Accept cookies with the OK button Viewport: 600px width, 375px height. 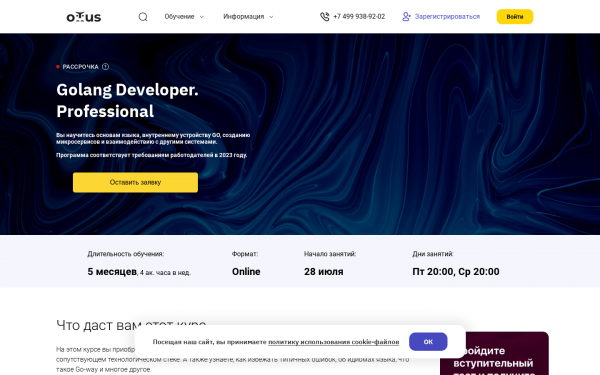coord(428,342)
